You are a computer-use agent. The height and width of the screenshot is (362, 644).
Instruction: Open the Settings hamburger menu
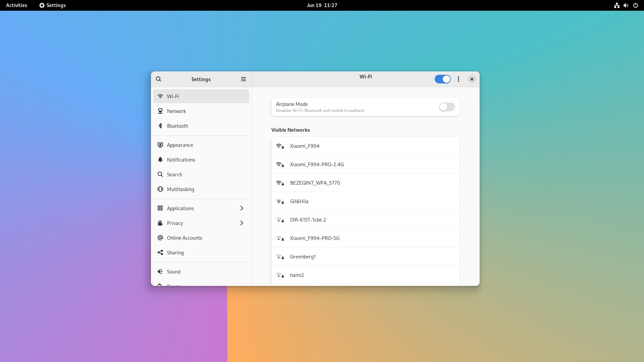[x=243, y=79]
